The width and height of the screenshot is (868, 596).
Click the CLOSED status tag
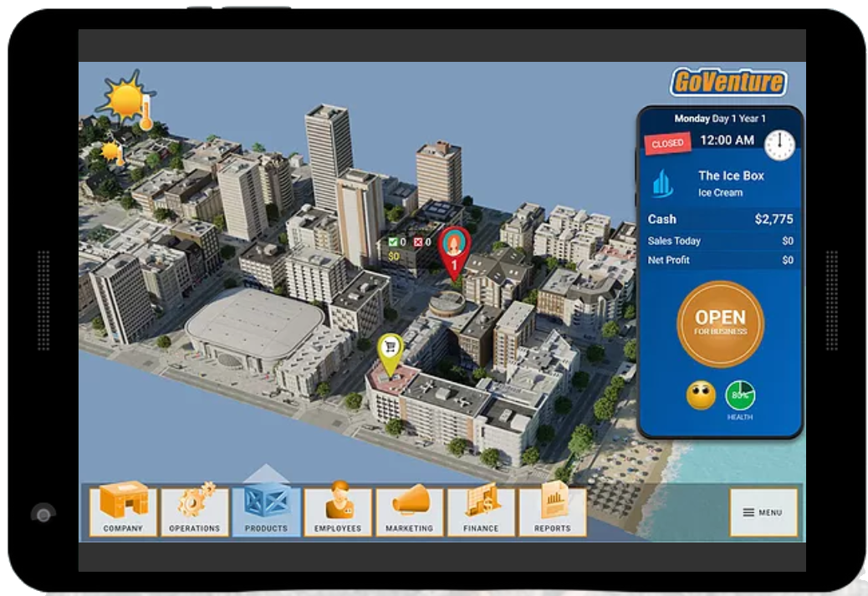point(667,143)
